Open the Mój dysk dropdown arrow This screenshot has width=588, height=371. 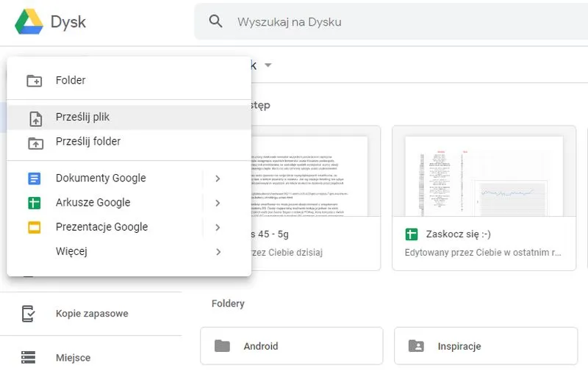tap(268, 65)
